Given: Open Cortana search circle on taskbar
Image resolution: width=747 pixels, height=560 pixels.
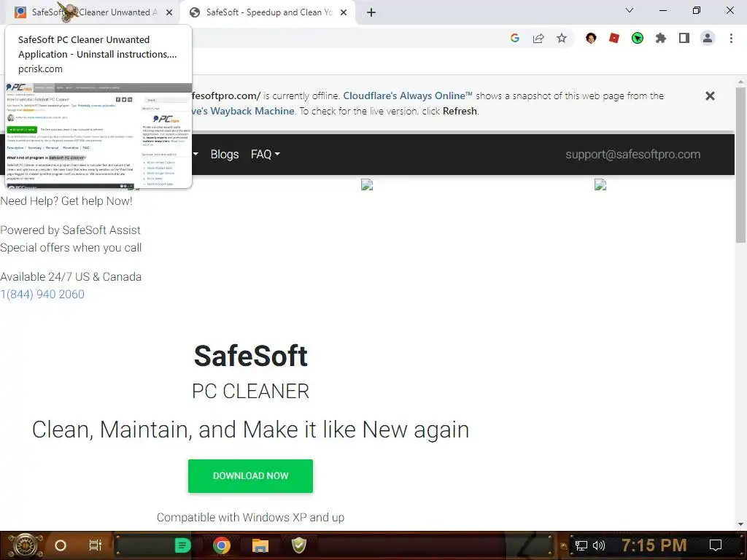Looking at the screenshot, I should point(61,545).
